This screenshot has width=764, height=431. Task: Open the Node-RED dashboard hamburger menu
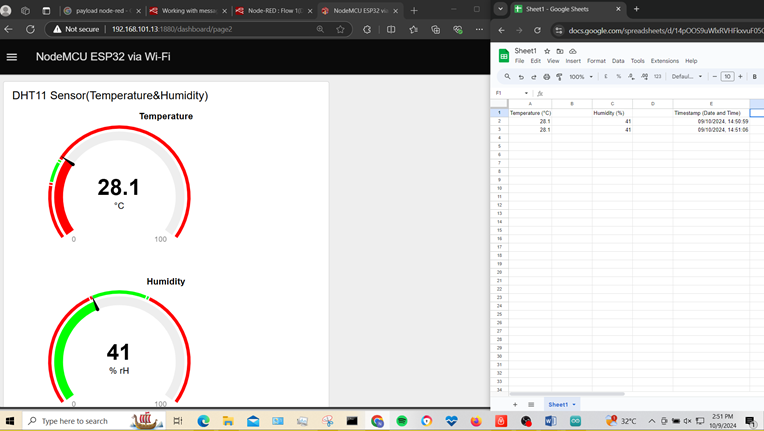coord(12,57)
